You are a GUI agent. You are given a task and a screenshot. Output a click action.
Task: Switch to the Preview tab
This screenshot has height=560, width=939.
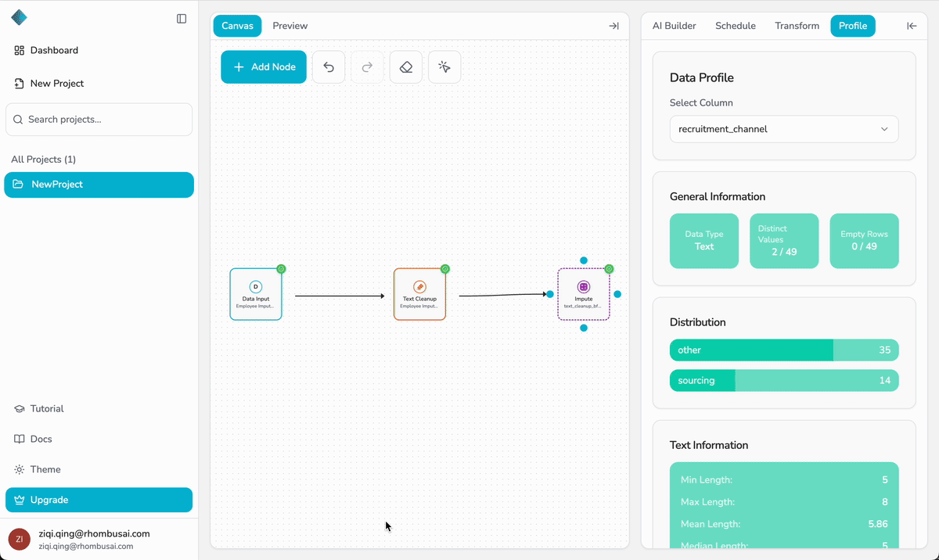(290, 26)
